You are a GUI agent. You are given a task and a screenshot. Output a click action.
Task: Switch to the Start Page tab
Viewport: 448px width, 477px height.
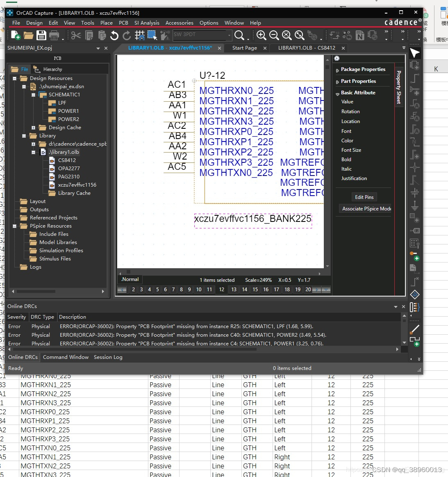(244, 48)
